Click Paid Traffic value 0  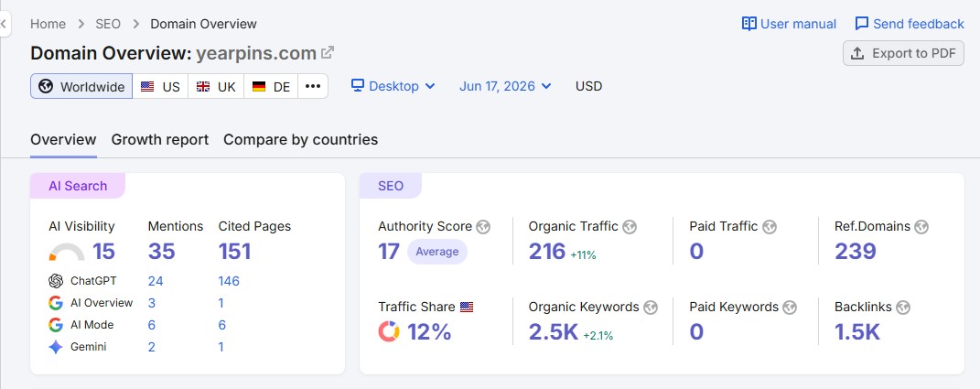(x=697, y=252)
